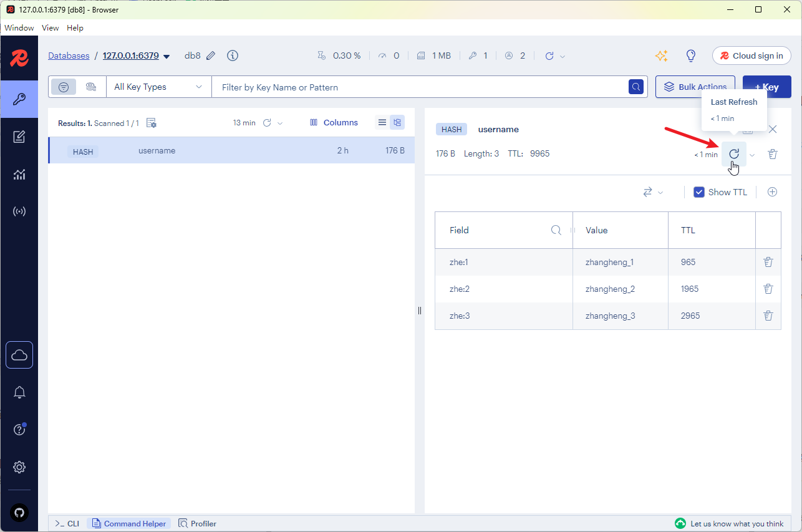Click the Cloud sign in button
This screenshot has width=802, height=532.
[x=751, y=56]
